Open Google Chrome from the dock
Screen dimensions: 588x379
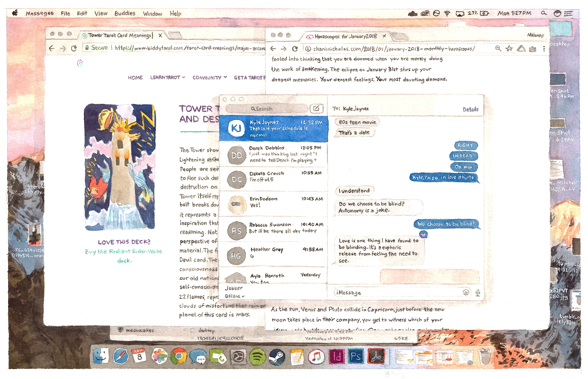178,356
